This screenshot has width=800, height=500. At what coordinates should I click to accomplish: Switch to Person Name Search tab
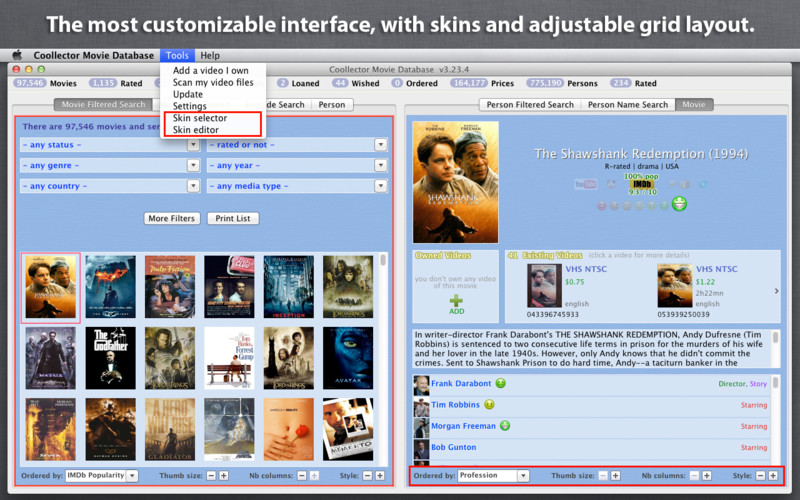(628, 105)
